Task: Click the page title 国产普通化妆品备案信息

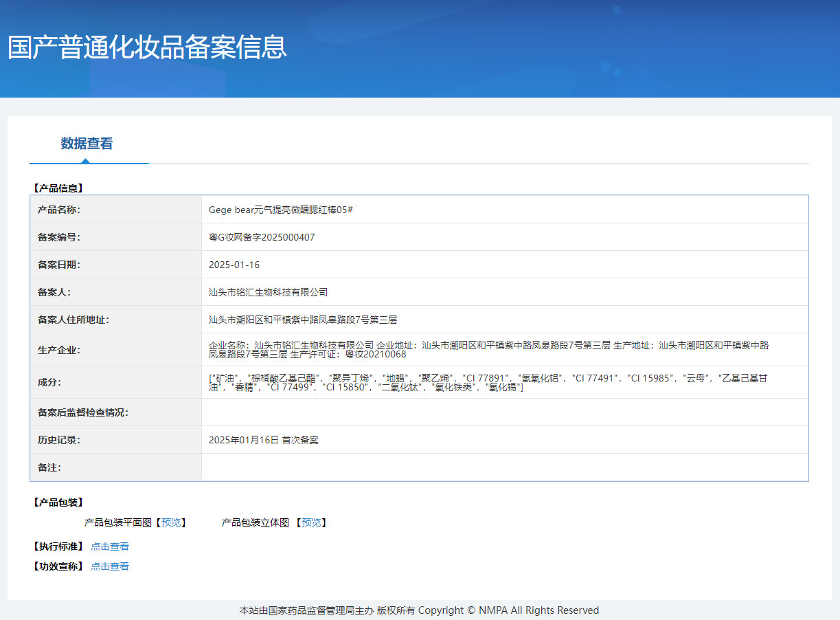Action: point(147,47)
